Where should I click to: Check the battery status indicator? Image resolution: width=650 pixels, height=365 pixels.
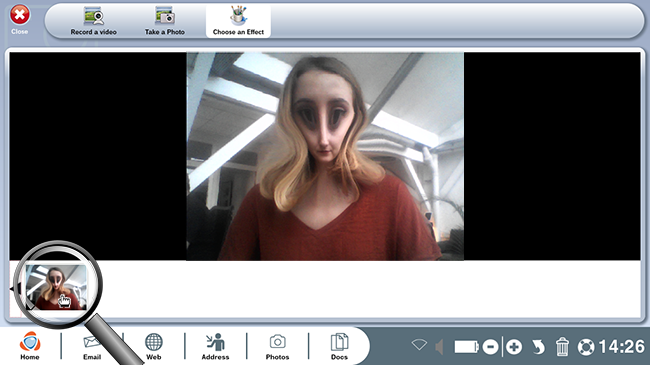click(466, 347)
